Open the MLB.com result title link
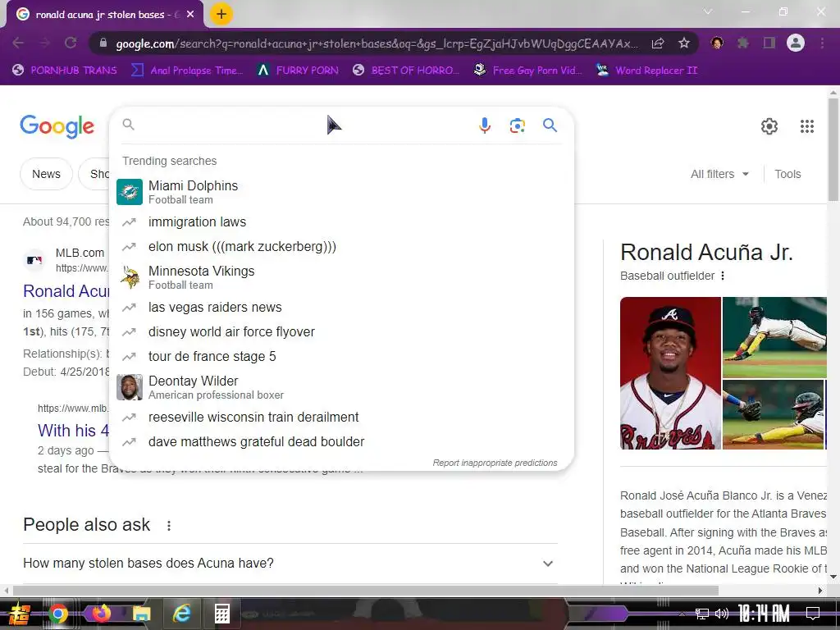840x630 pixels. [x=66, y=291]
